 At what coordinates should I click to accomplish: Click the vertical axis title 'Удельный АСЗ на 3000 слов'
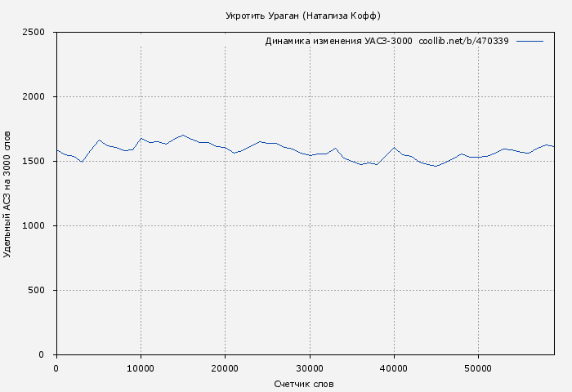pos(8,194)
